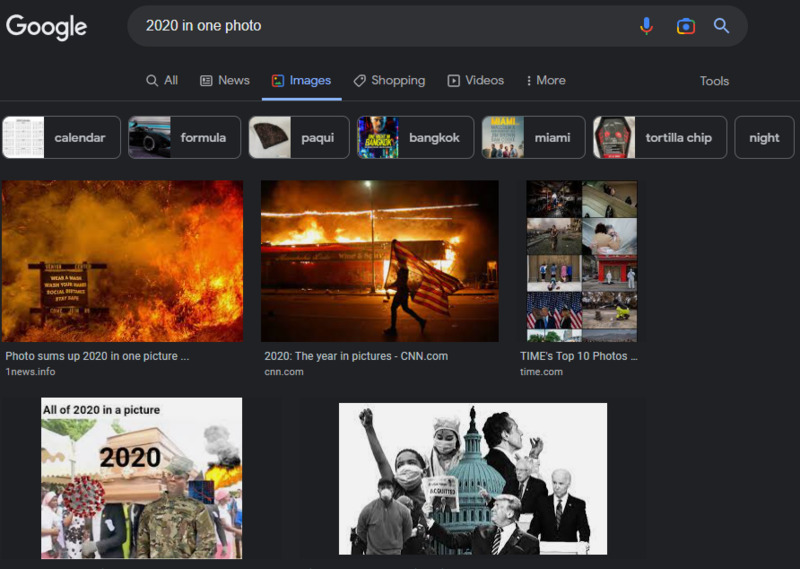Click the search box with query text
The height and width of the screenshot is (569, 800).
[x=380, y=26]
